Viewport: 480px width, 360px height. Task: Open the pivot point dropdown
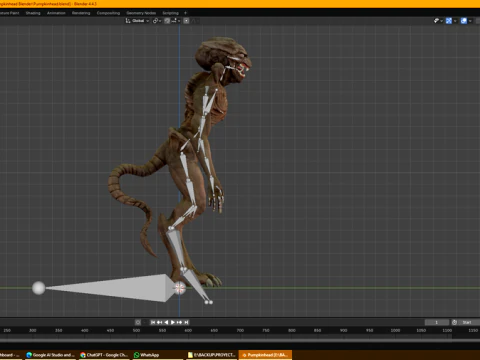(157, 21)
